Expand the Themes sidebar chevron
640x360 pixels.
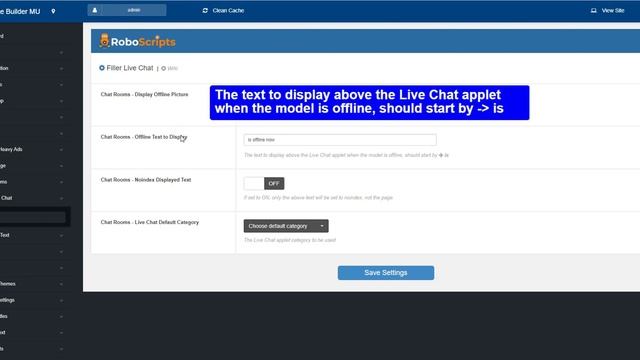(61, 284)
